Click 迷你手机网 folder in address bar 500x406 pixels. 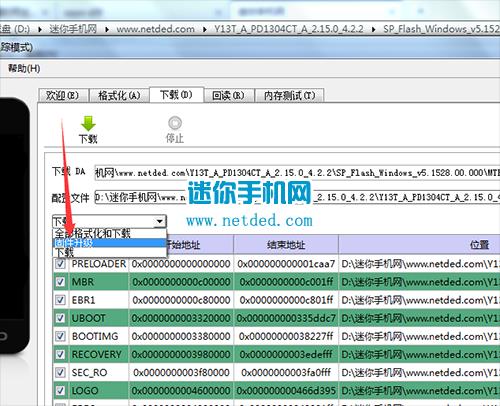(x=73, y=29)
